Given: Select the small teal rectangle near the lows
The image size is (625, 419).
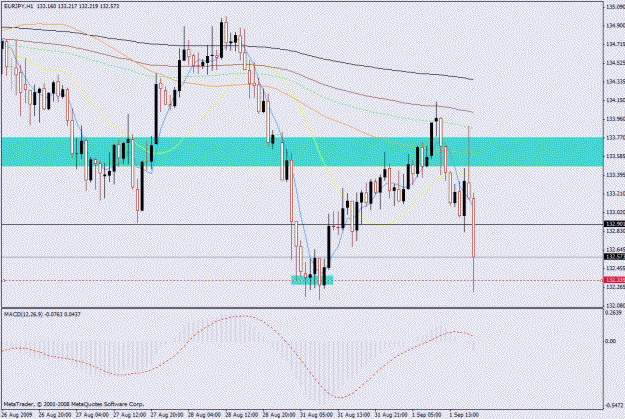Looking at the screenshot, I should point(312,280).
